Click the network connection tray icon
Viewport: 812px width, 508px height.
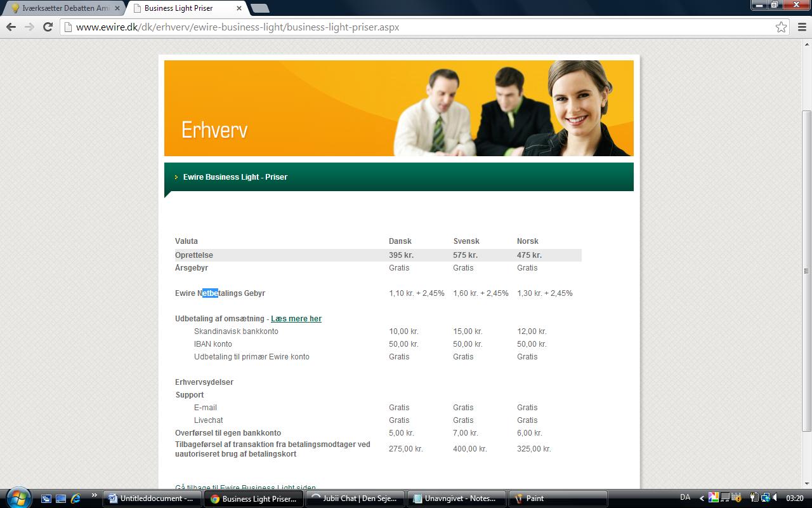[x=765, y=498]
